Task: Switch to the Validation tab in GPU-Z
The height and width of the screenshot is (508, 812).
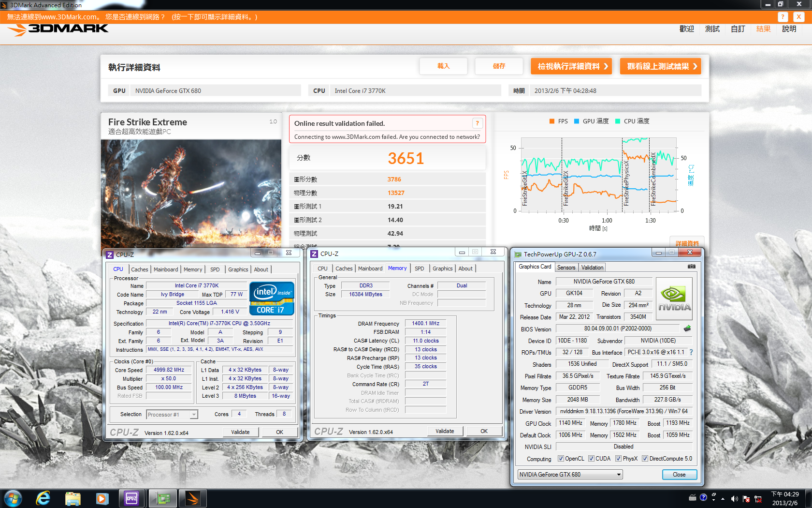Action: pos(592,268)
